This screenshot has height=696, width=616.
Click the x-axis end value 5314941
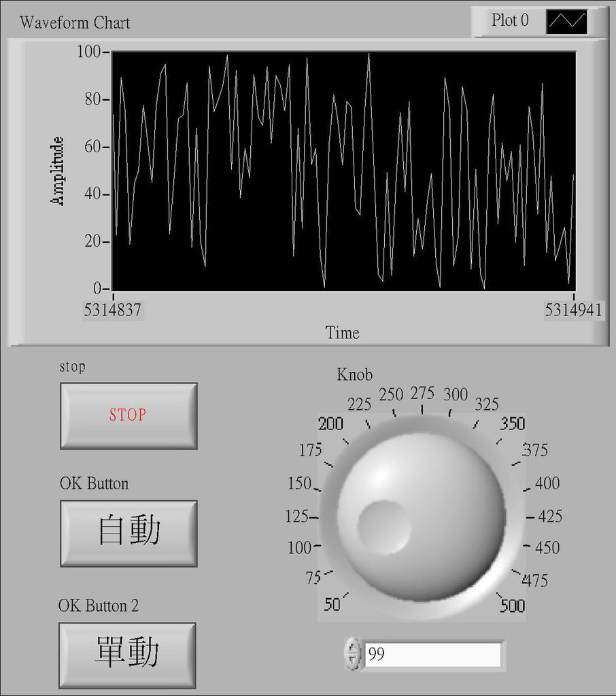(x=574, y=310)
